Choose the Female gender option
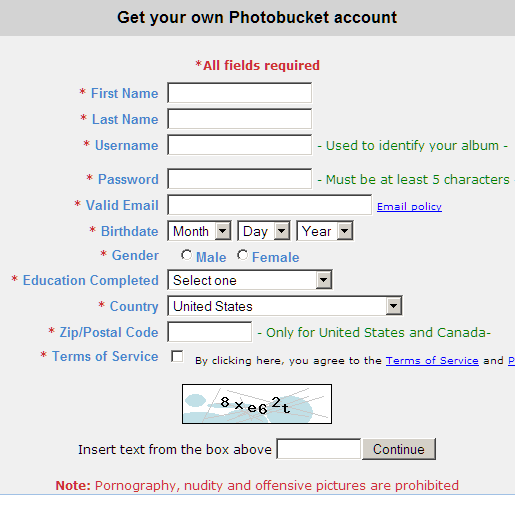 pyautogui.click(x=242, y=255)
